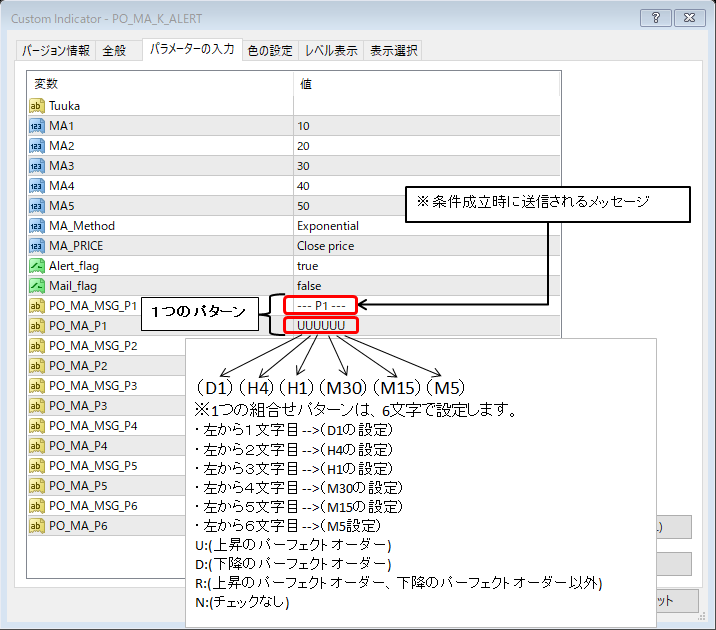
Task: Edit the MA3 value 30
Action: pyautogui.click(x=426, y=166)
